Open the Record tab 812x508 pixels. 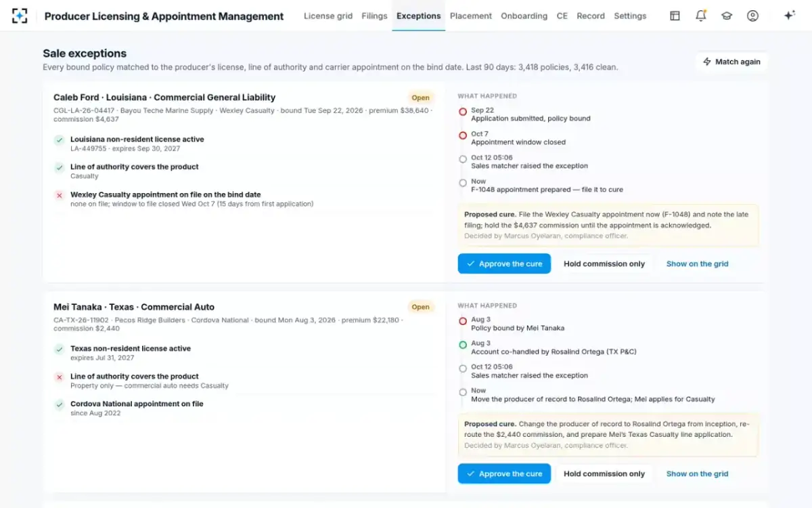pos(591,16)
